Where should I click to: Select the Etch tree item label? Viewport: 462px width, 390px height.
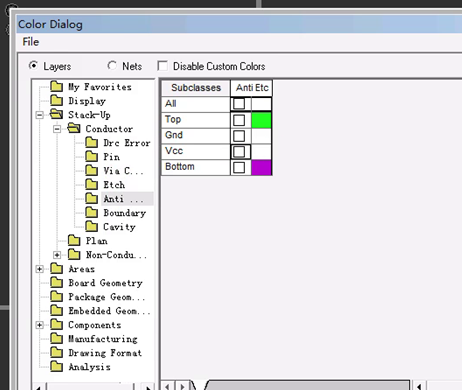pos(114,185)
